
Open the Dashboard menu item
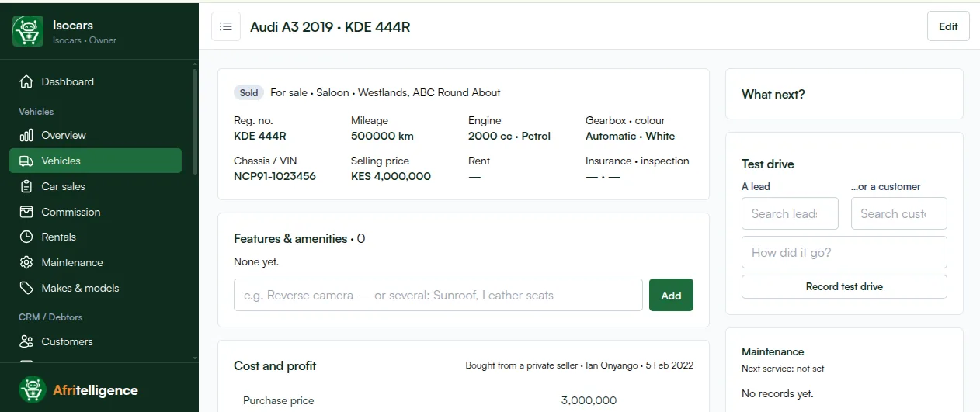coord(96,81)
